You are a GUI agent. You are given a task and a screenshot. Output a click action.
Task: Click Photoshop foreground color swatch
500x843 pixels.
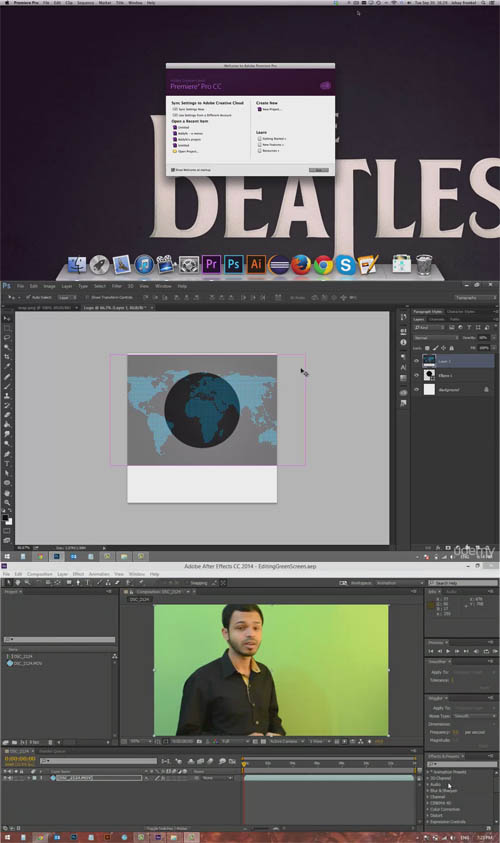coord(5,518)
